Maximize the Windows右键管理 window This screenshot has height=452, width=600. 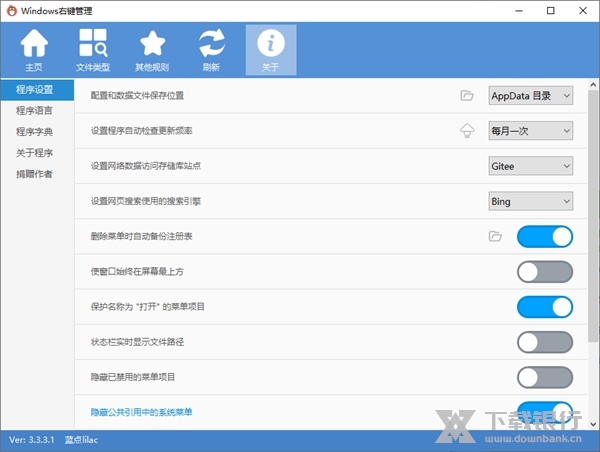coord(551,11)
